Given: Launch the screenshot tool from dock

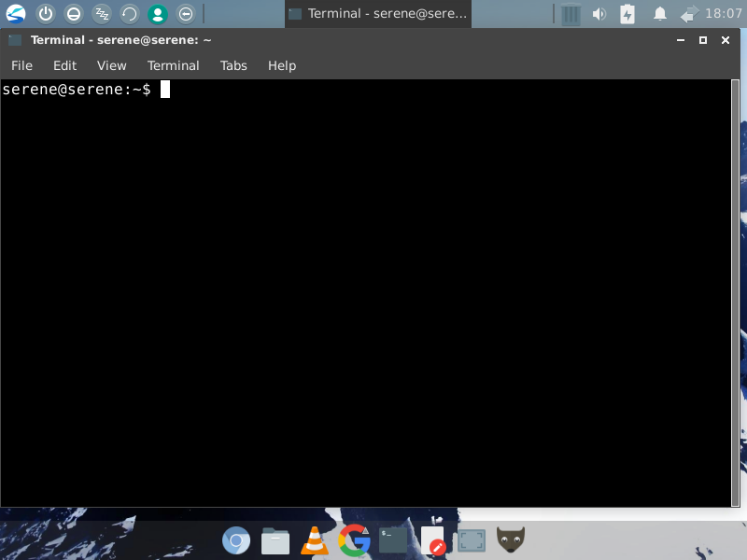Looking at the screenshot, I should point(472,541).
